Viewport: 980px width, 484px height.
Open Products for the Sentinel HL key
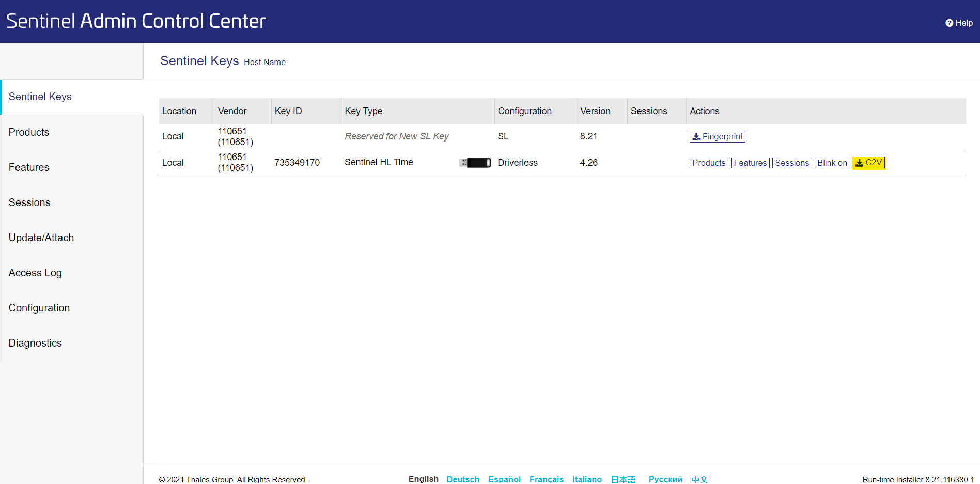[x=708, y=163]
